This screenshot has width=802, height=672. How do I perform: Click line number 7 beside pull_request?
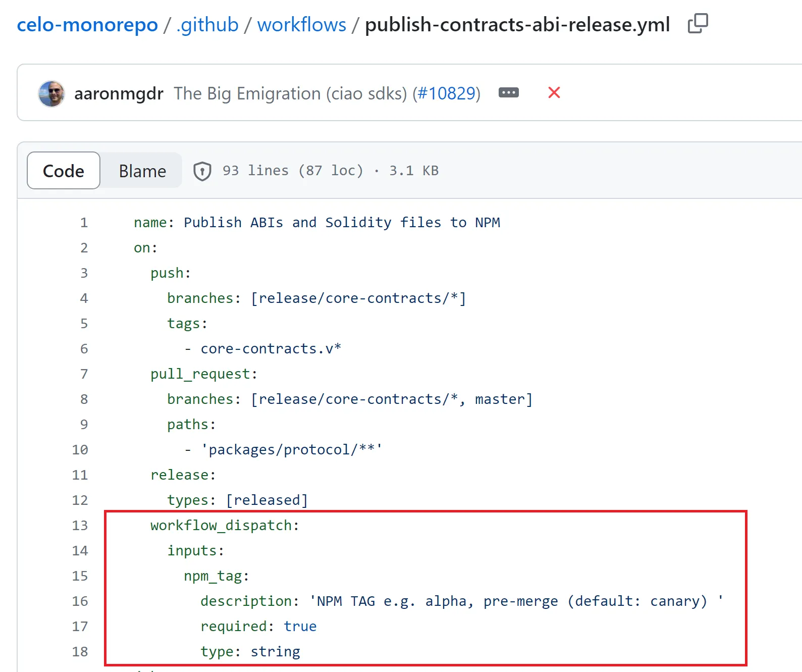84,374
